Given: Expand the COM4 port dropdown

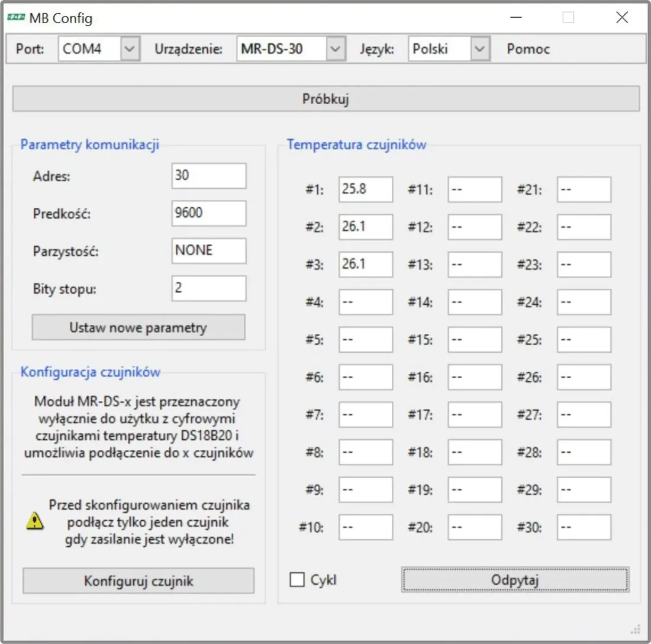Looking at the screenshot, I should pyautogui.click(x=130, y=49).
